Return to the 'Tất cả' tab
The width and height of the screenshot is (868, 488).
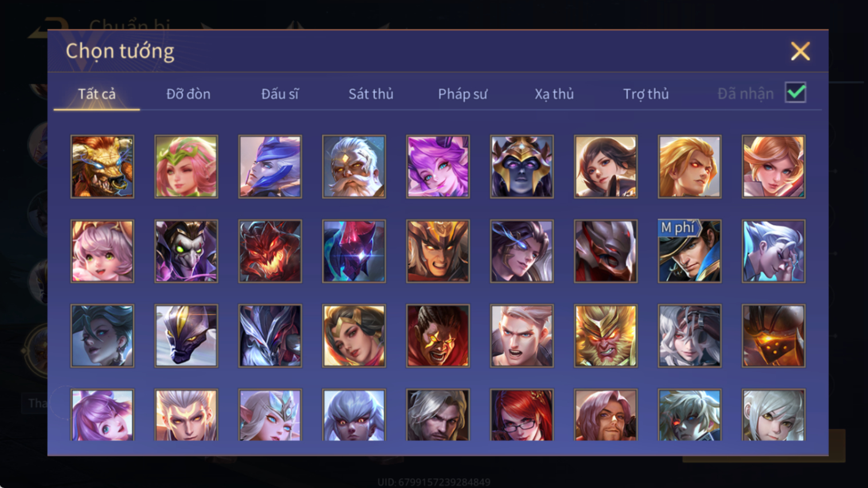pos(97,94)
